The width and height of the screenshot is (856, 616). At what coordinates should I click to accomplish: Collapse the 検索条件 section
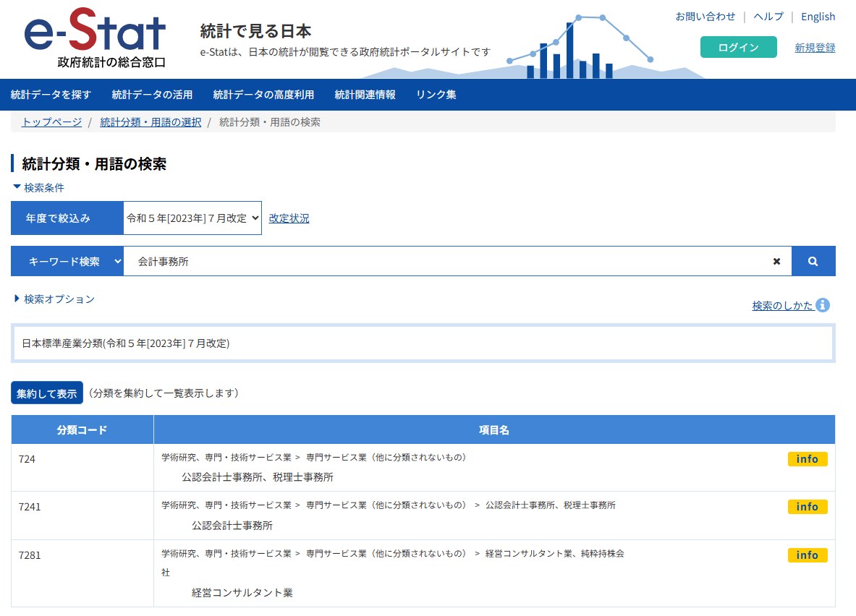click(x=39, y=187)
